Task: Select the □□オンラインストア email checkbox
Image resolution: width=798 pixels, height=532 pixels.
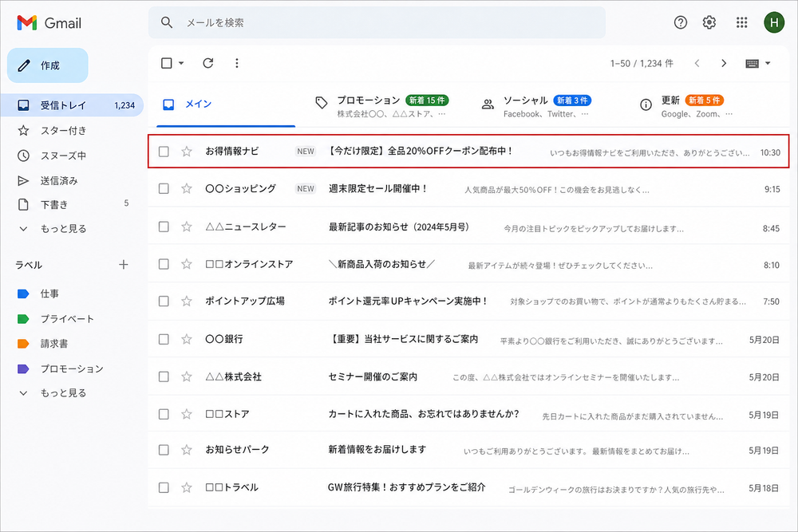Action: (164, 264)
